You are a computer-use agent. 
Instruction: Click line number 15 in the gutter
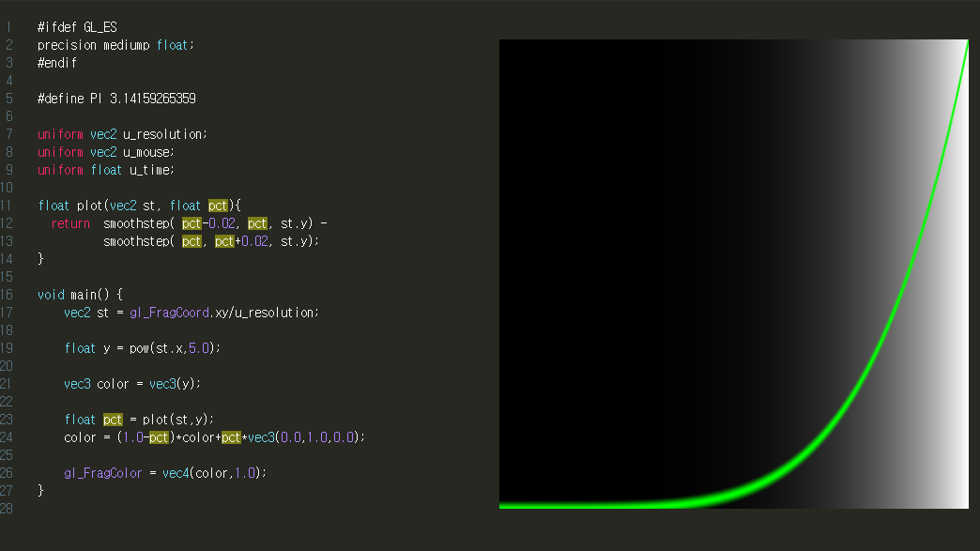[x=7, y=277]
